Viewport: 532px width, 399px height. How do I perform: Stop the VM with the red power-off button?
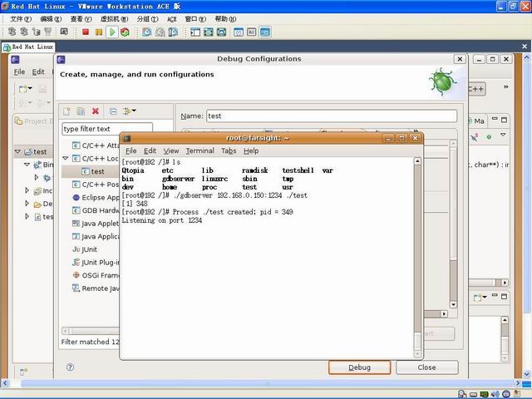86,32
